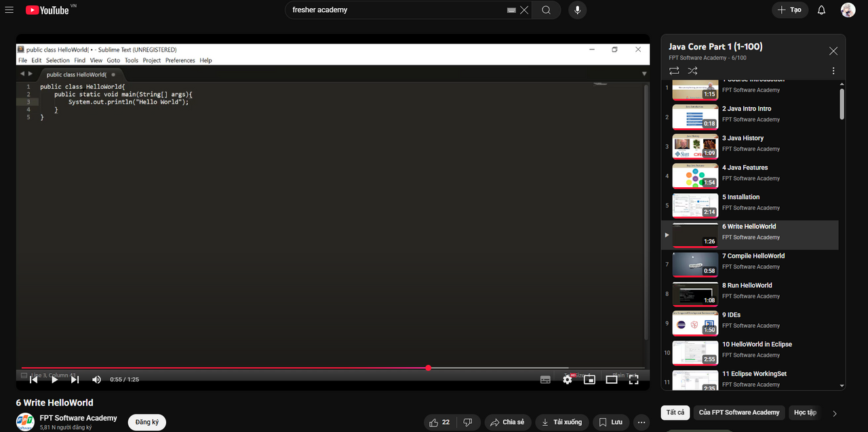Open playlist three-dot options menu
Image resolution: width=868 pixels, height=432 pixels.
[833, 71]
